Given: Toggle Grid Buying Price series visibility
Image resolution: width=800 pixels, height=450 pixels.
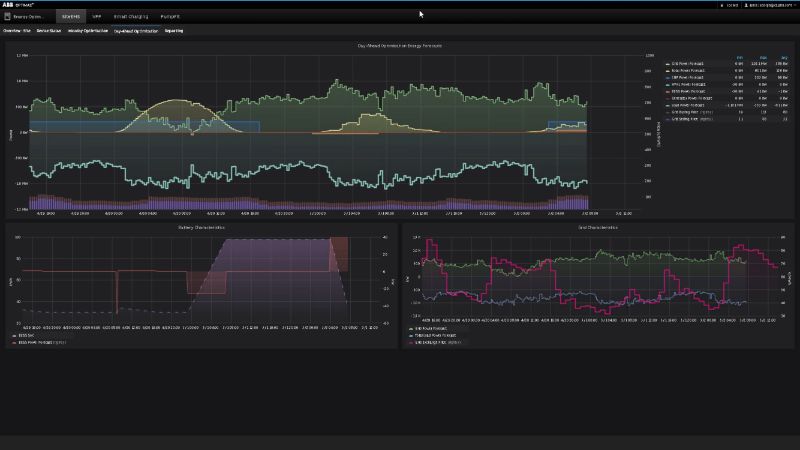Looking at the screenshot, I should coord(692,112).
